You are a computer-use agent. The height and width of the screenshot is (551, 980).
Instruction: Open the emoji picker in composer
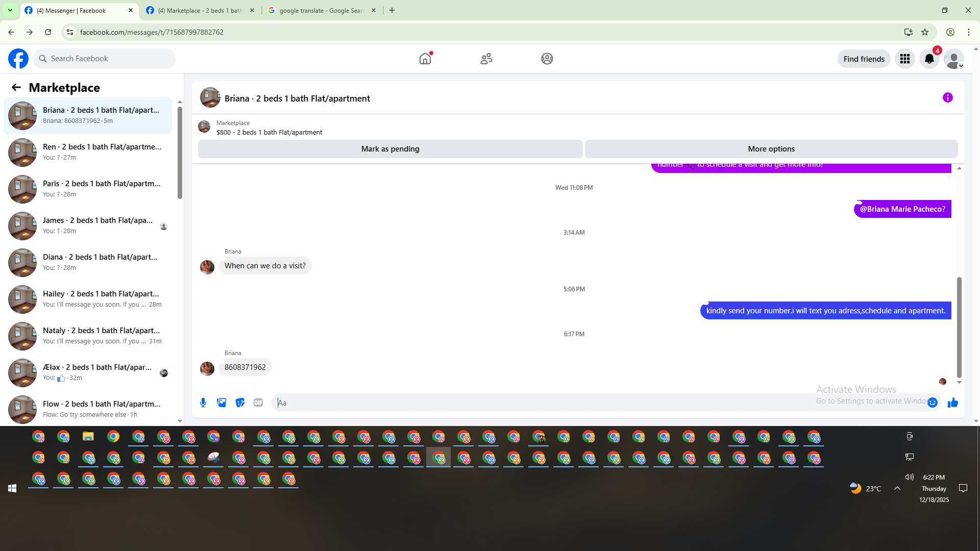[x=933, y=403]
